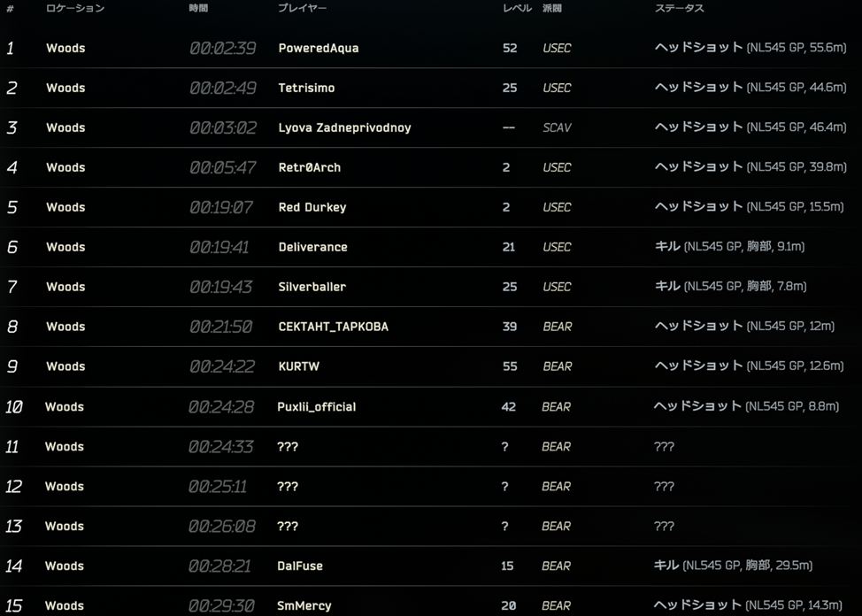
Task: Open the Puxlii_official entry
Action: point(316,407)
